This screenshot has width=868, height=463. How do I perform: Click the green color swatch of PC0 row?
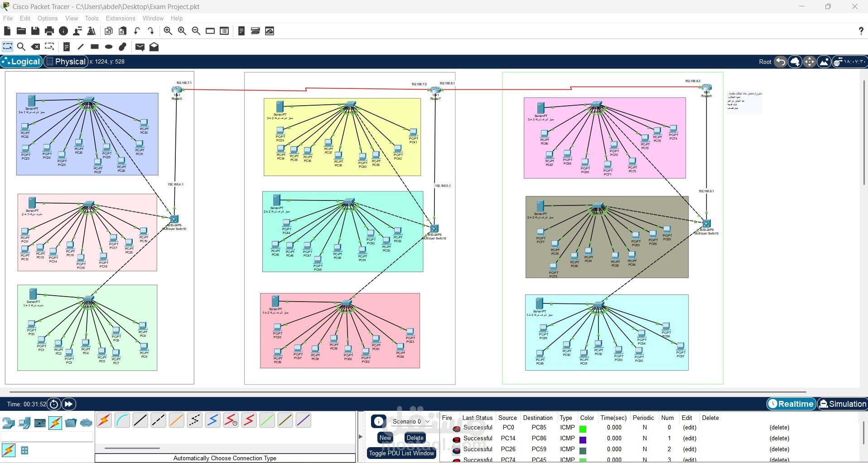tap(583, 429)
